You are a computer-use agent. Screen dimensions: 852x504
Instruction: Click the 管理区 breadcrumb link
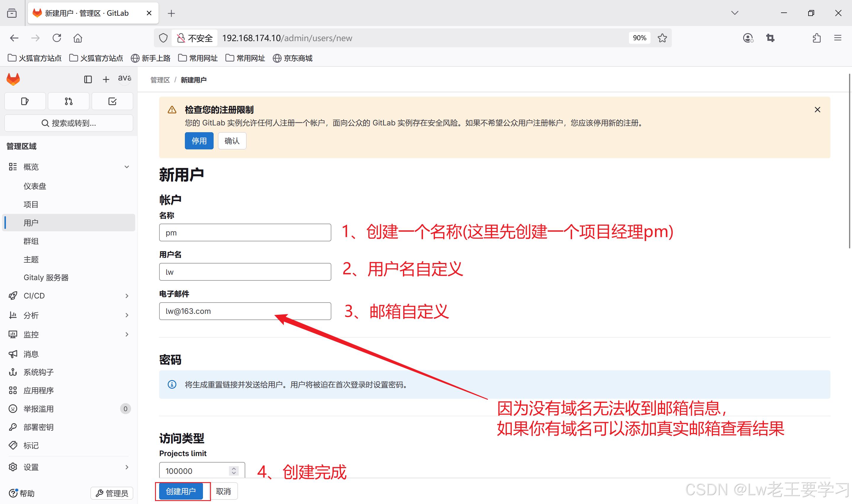point(160,80)
